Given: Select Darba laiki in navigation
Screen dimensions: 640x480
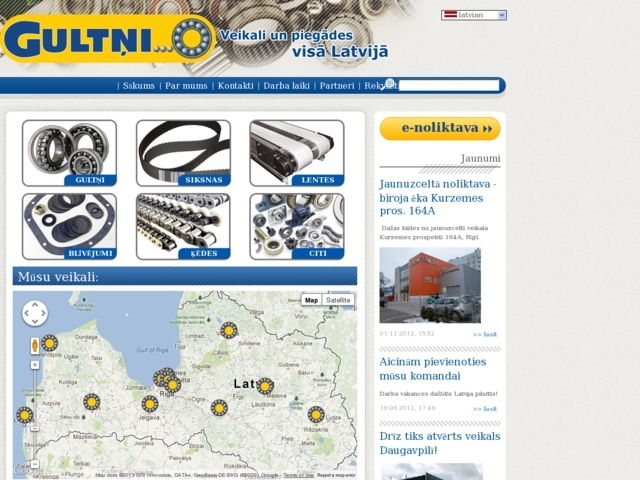Looking at the screenshot, I should coord(286,86).
